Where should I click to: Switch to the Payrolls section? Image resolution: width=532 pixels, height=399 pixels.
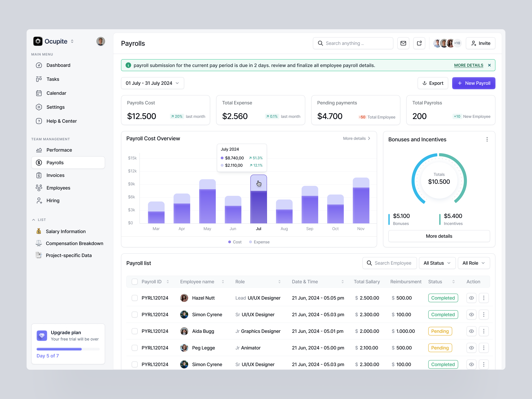click(55, 162)
